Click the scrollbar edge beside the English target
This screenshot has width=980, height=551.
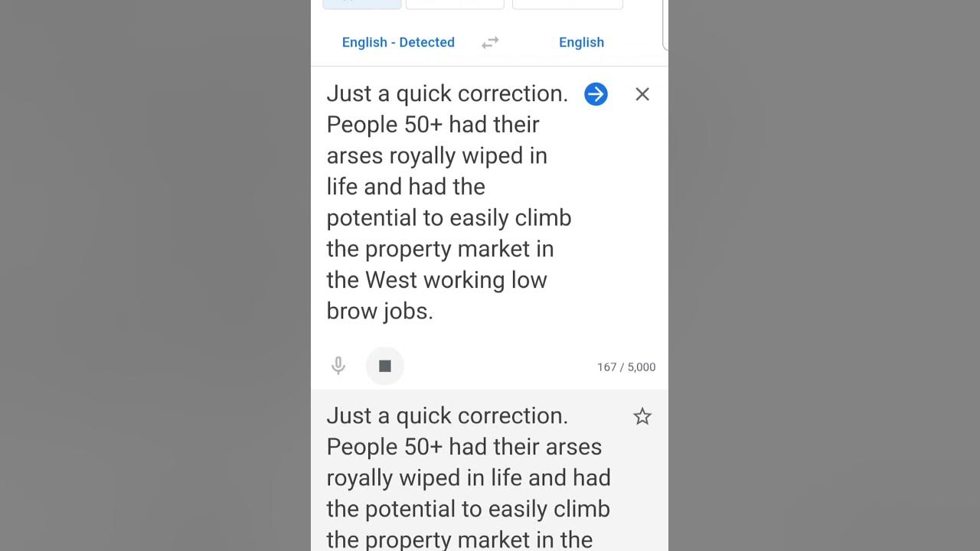665,31
